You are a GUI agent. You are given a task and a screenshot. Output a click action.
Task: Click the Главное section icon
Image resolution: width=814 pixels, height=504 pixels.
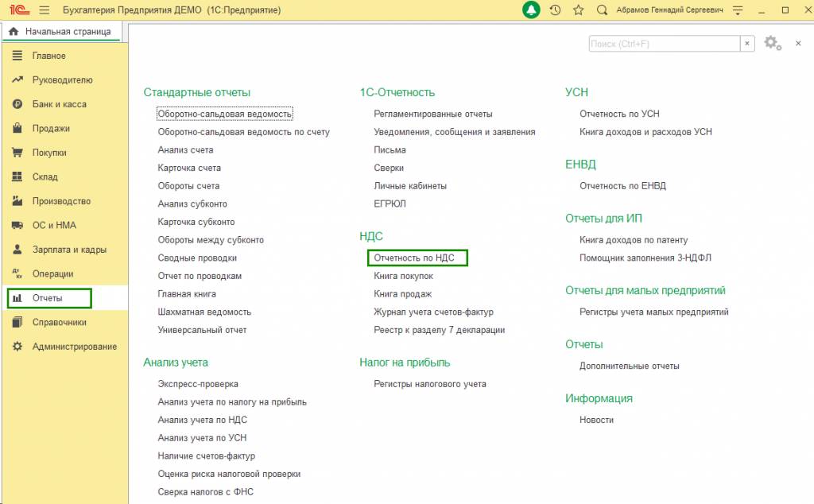[x=17, y=56]
